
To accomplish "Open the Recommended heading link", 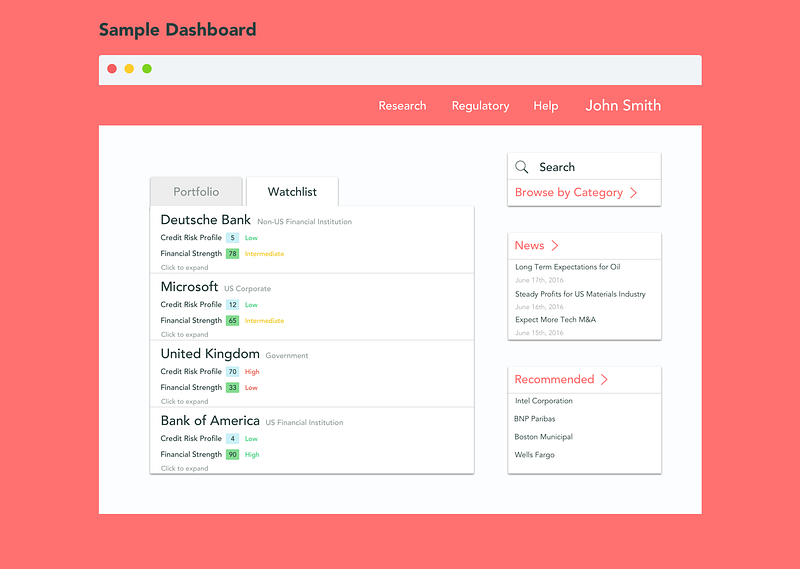I will tap(554, 379).
